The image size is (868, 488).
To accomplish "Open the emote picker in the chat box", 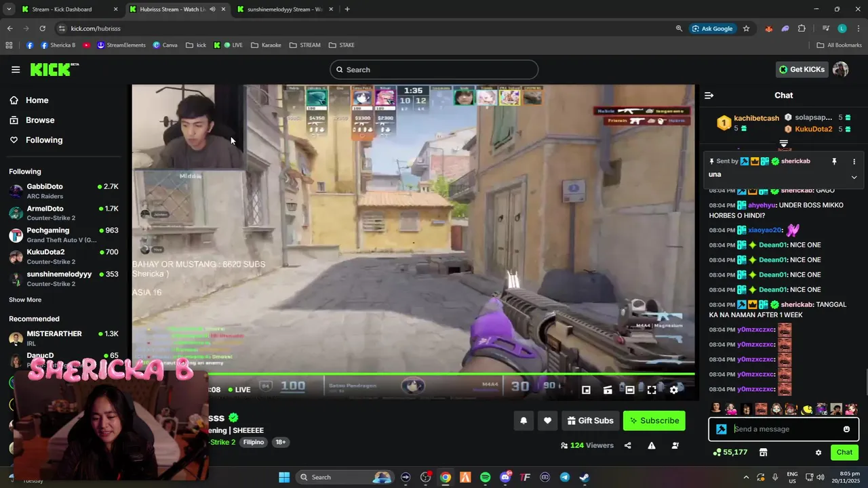I will 846,429.
